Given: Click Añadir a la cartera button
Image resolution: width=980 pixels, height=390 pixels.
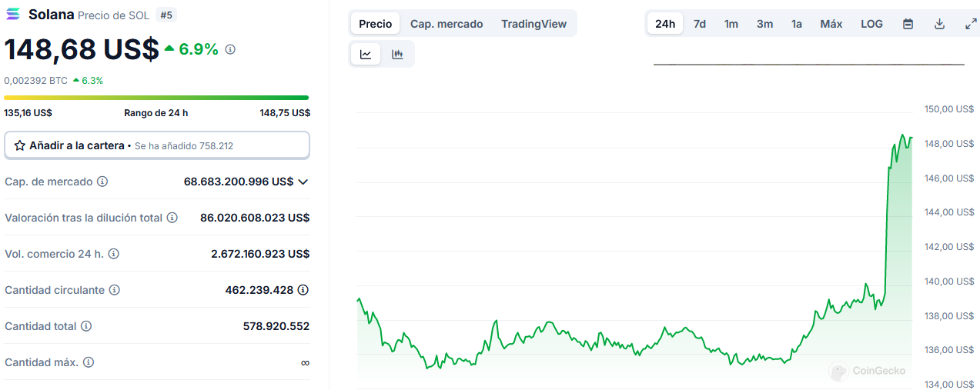Looking at the screenshot, I should pyautogui.click(x=157, y=145).
